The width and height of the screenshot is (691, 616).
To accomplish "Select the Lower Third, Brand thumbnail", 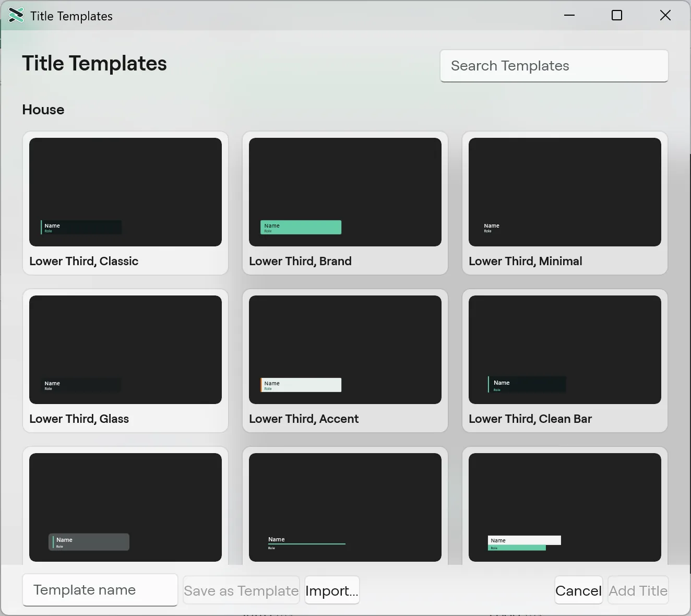I will (345, 192).
